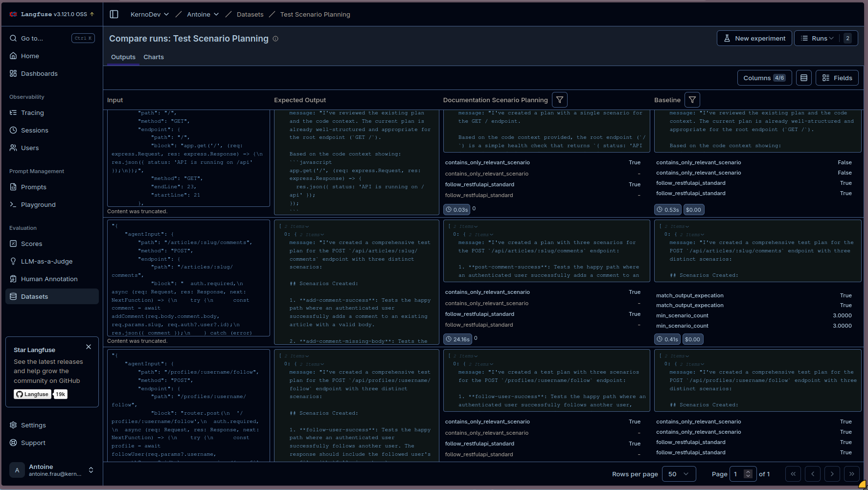868x490 pixels.
Task: Click the 0.53s latency badge
Action: click(668, 209)
